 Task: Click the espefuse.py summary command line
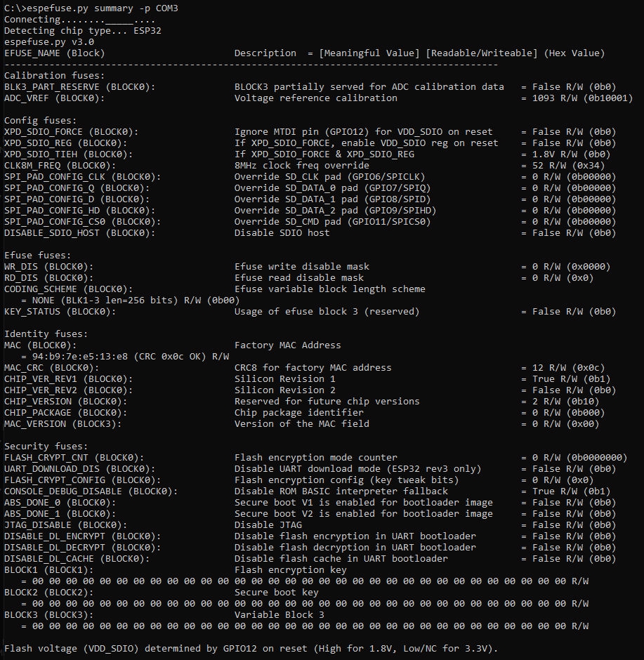pyautogui.click(x=91, y=8)
